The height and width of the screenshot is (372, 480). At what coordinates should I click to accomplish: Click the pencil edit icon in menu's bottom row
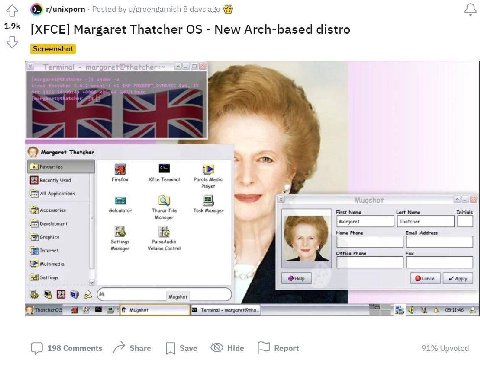pos(88,294)
